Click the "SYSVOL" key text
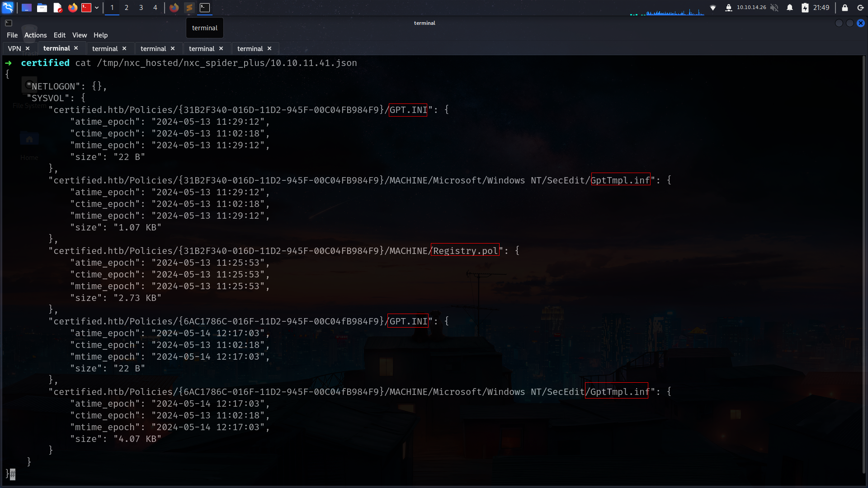Image resolution: width=868 pixels, height=488 pixels. coord(47,98)
